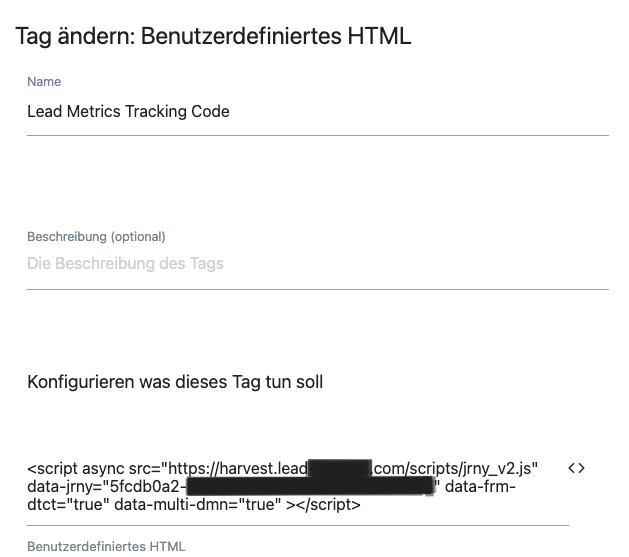629x557 pixels.
Task: Select the 'Name' field label
Action: pos(44,81)
